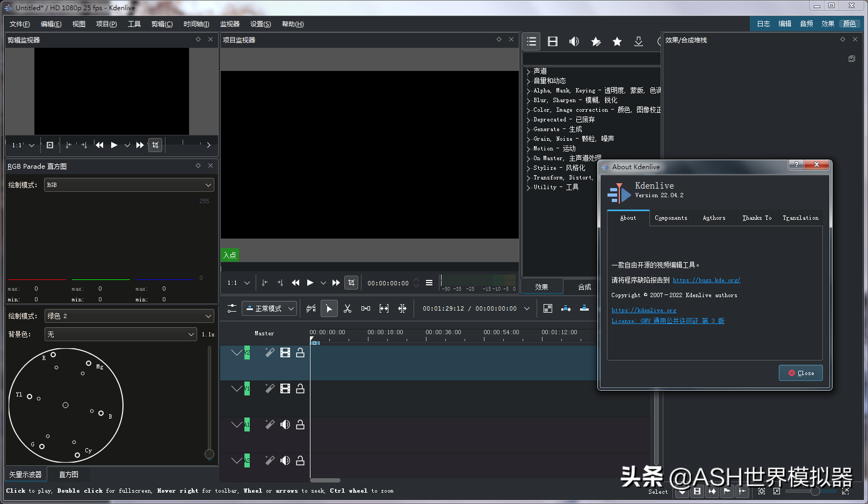Lock audio track A1
Image resolution: width=868 pixels, height=504 pixels.
click(x=300, y=424)
